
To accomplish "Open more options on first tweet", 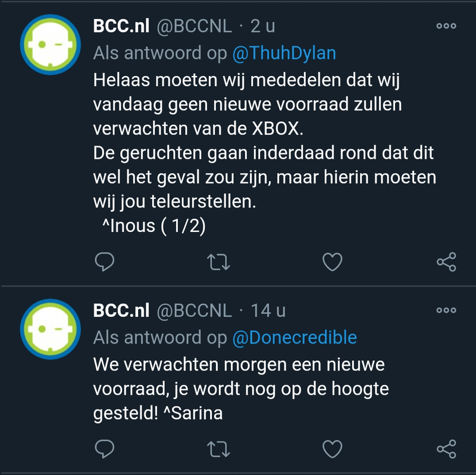I will pyautogui.click(x=446, y=26).
